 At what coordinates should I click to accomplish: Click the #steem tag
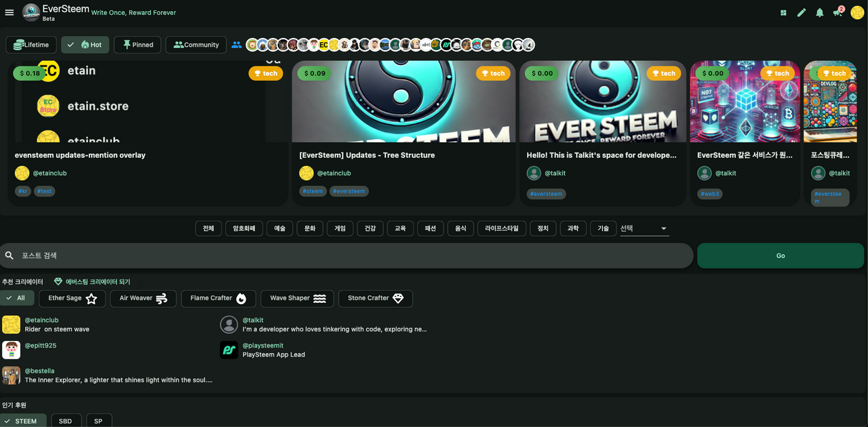313,191
